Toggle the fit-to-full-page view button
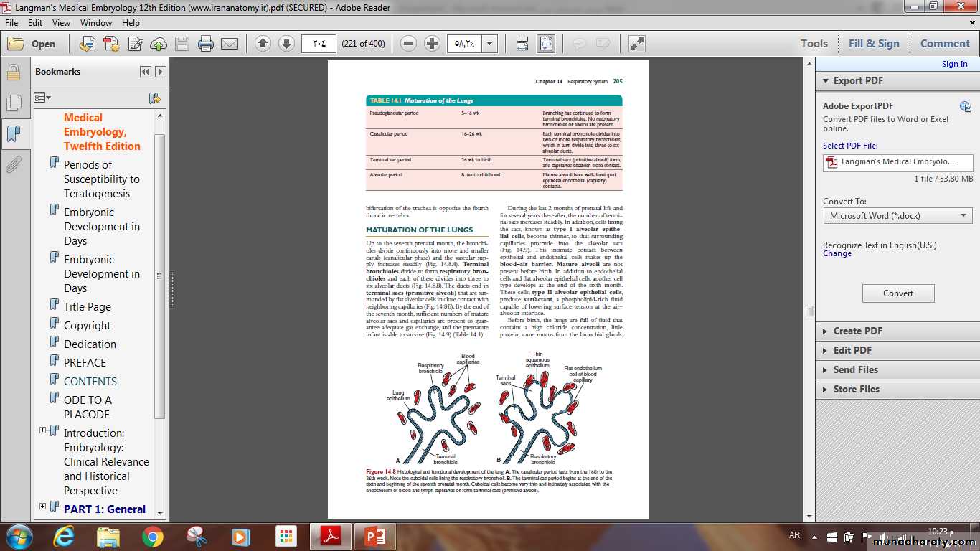This screenshot has height=551, width=980. 546,44
